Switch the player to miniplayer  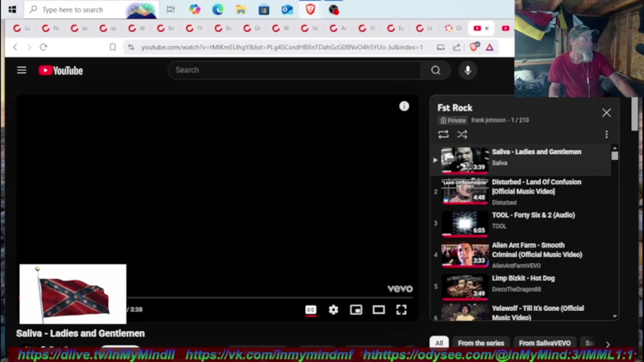356,310
